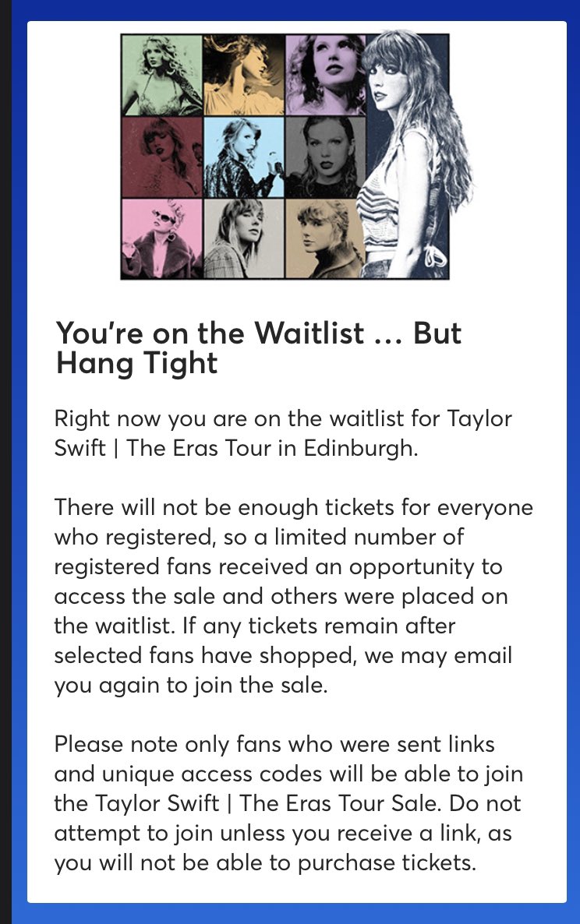This screenshot has width=580, height=924.
Task: Click the "There will not be enough tickets" line
Action: coord(294,507)
